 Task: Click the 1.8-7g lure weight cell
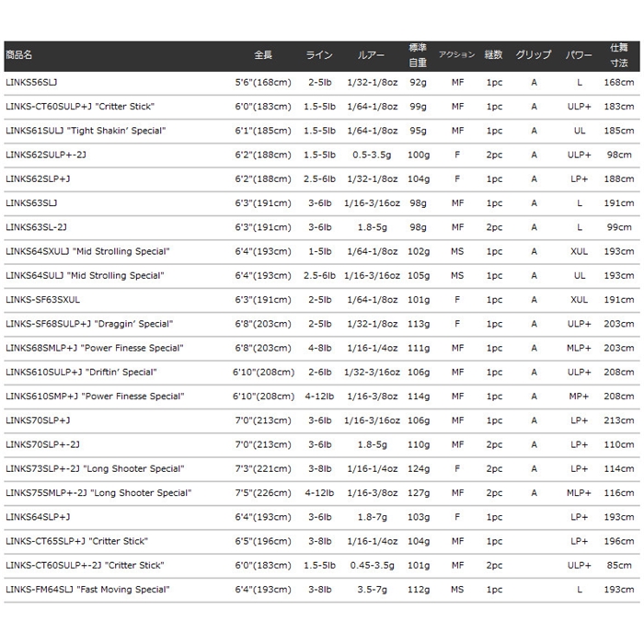point(372,517)
